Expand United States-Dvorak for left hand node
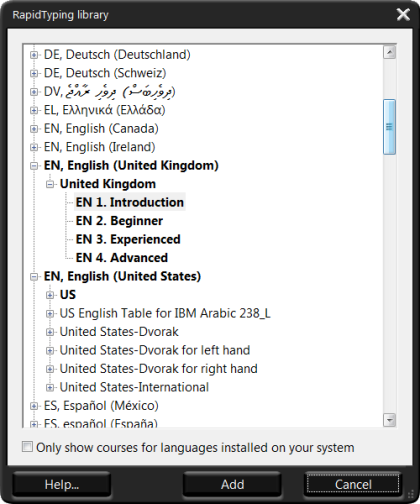The height and width of the screenshot is (504, 420). (x=50, y=351)
